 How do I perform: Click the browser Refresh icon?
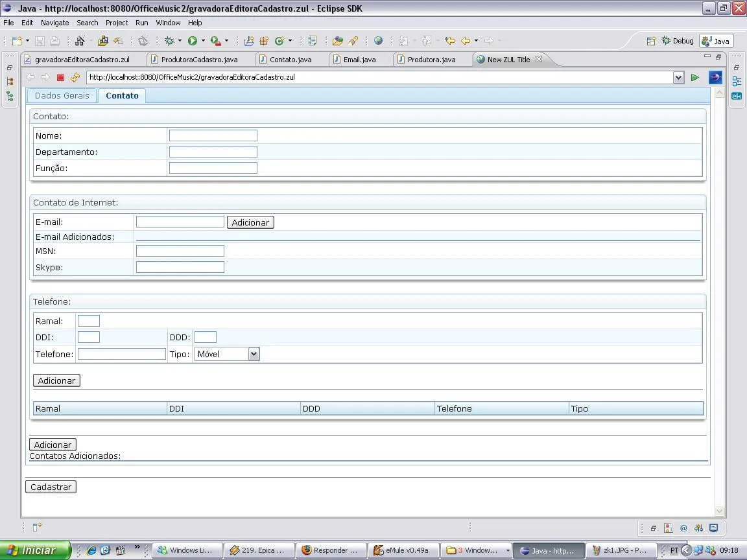pos(75,78)
